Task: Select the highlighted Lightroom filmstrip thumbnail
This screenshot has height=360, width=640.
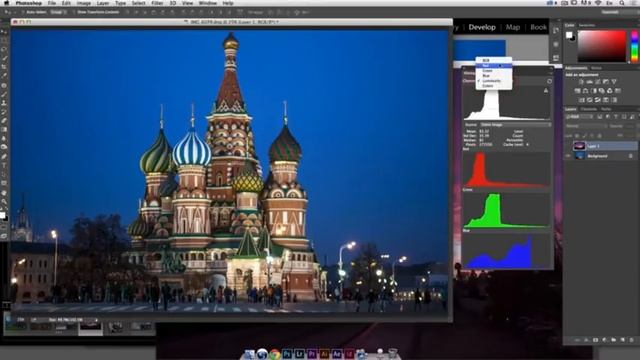Action: (90, 327)
